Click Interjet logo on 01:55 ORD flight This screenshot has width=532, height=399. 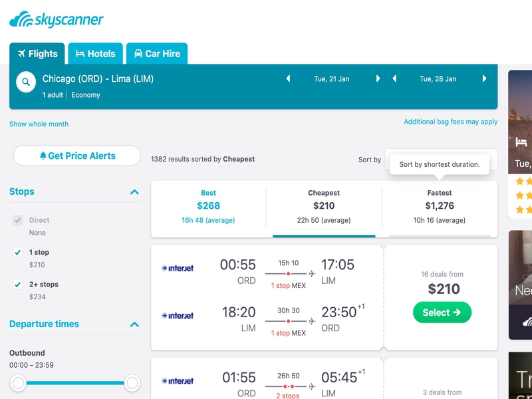178,381
